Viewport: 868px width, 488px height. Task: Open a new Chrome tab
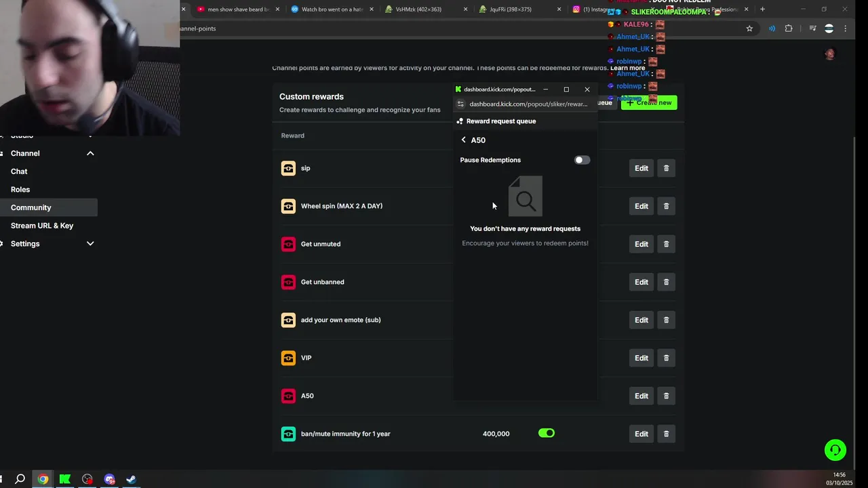pyautogui.click(x=762, y=9)
